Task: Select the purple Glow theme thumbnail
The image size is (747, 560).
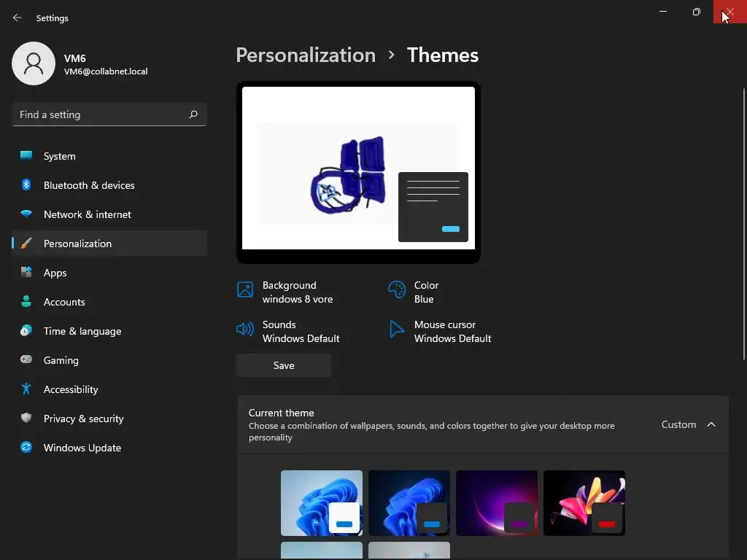Action: click(x=497, y=503)
